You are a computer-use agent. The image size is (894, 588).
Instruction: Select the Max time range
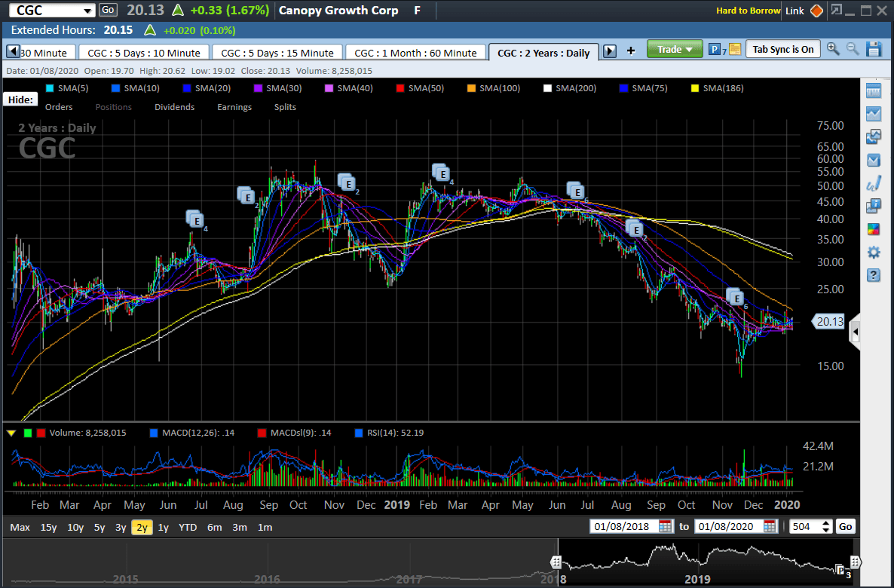click(20, 528)
